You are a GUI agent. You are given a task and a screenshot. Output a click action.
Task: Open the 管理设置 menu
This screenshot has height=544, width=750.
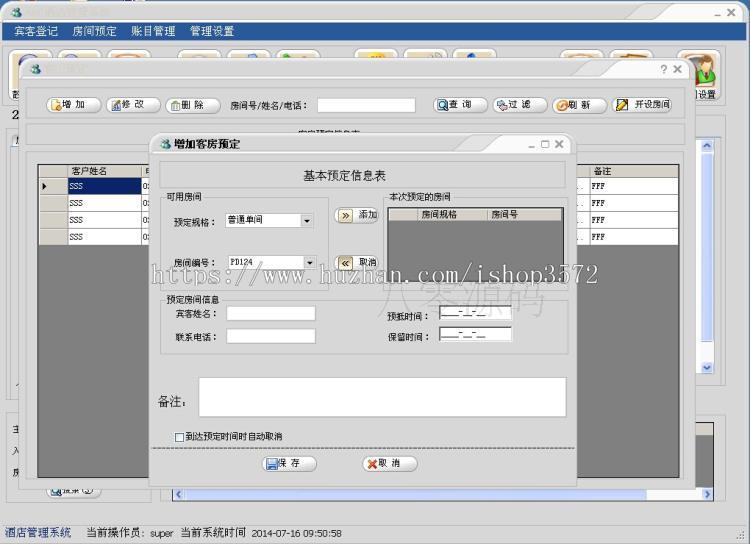pos(212,32)
